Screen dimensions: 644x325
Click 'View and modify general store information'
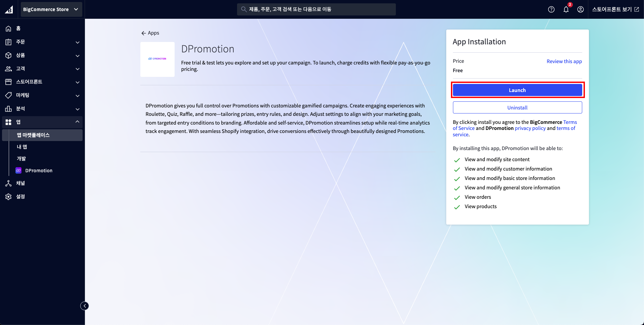pyautogui.click(x=512, y=188)
